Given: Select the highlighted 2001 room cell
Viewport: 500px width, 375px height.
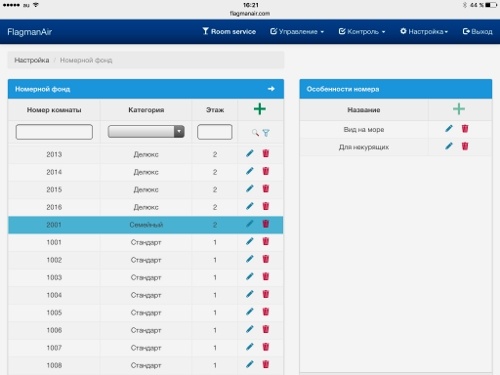Looking at the screenshot, I should click(x=54, y=225).
